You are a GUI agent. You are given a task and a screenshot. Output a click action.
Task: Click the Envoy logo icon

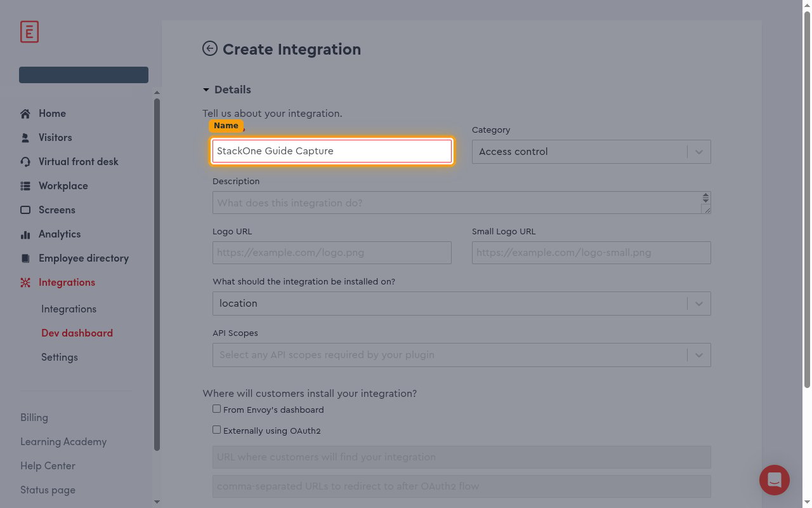(29, 32)
